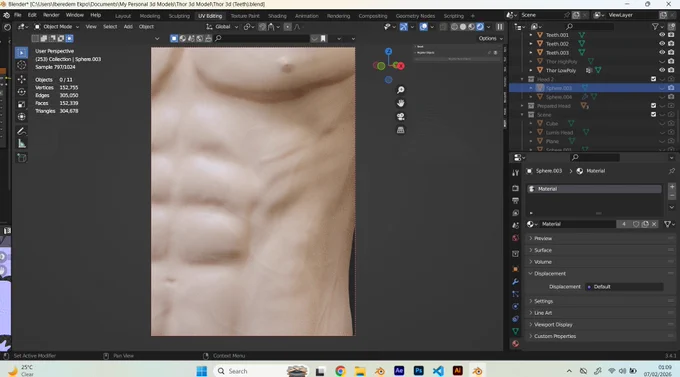Uncheck the Prepared Head collection checkbox
The image size is (680, 377).
tap(654, 105)
